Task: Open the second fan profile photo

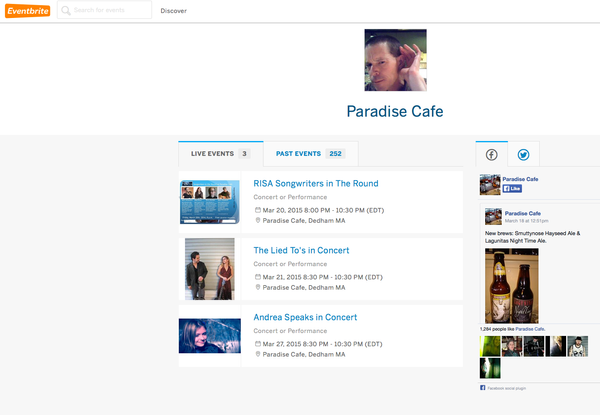Action: [512, 346]
